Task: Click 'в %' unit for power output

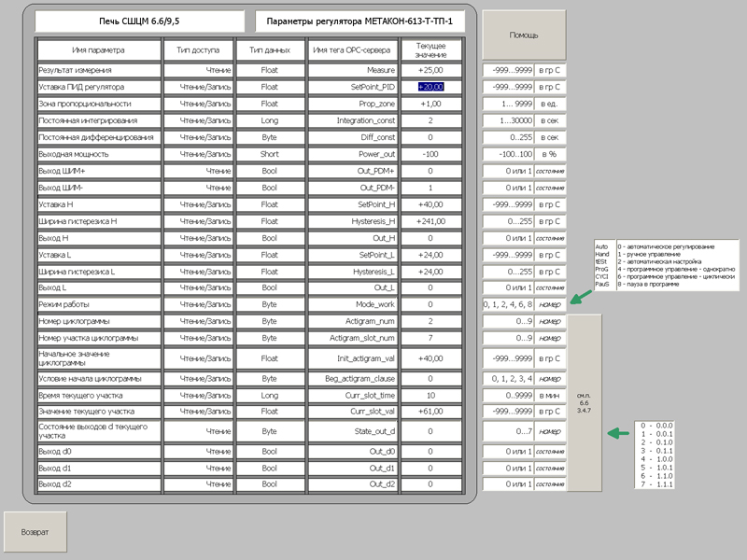Action: [550, 154]
